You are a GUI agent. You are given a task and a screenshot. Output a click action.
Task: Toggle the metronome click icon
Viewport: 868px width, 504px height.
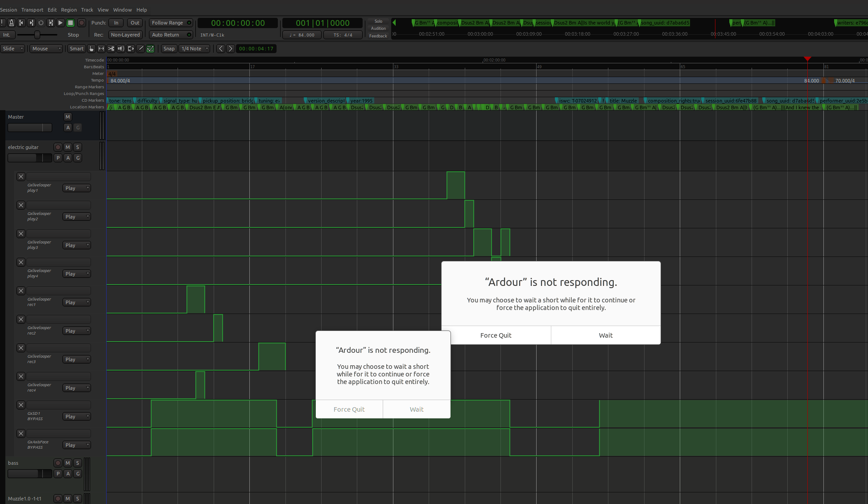pyautogui.click(x=12, y=23)
